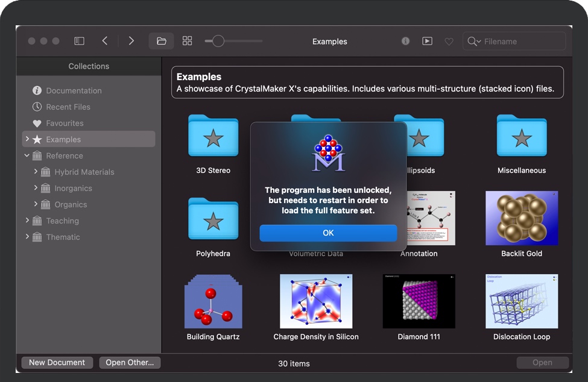588x382 pixels.
Task: Select the Backlit Gold thumbnail
Action: click(522, 218)
